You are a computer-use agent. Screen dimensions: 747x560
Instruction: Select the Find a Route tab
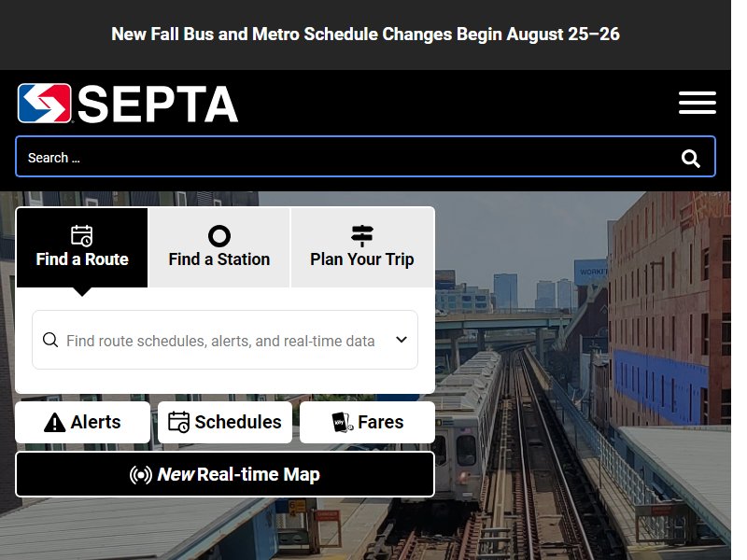click(x=82, y=247)
